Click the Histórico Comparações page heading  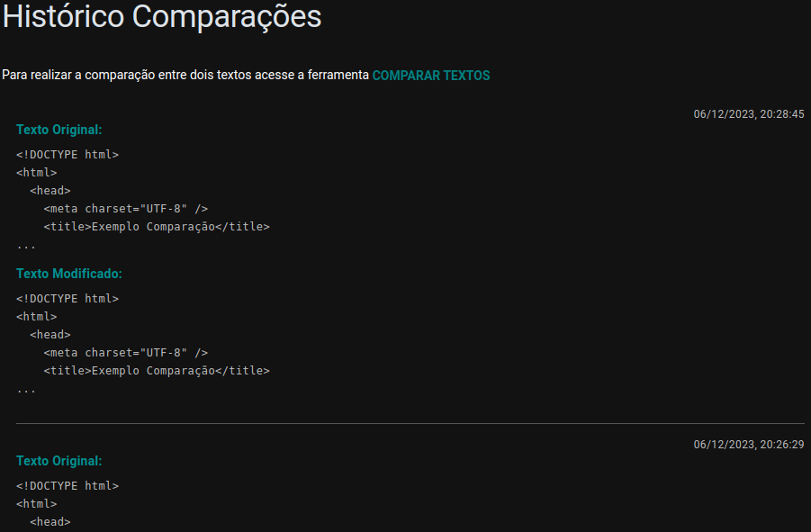[x=162, y=17]
